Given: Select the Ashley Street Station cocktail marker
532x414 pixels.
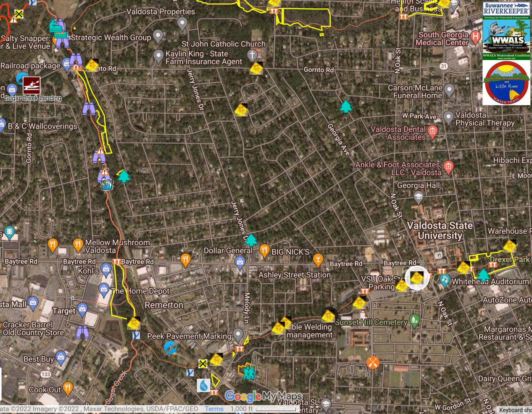Looking at the screenshot, I should pyautogui.click(x=318, y=260).
